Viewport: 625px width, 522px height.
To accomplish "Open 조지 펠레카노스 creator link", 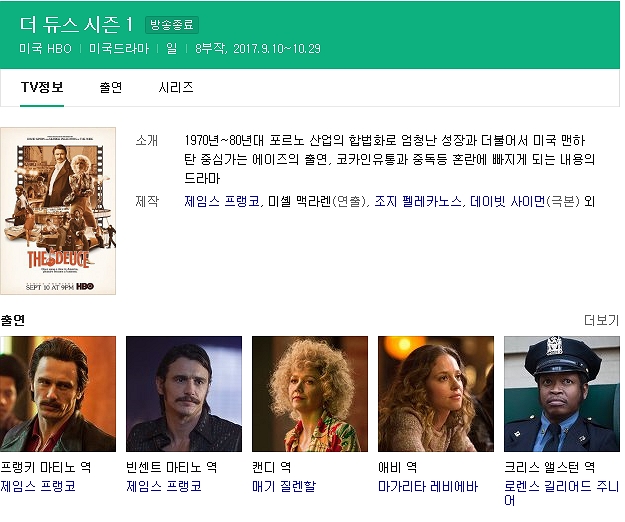I will pyautogui.click(x=418, y=201).
